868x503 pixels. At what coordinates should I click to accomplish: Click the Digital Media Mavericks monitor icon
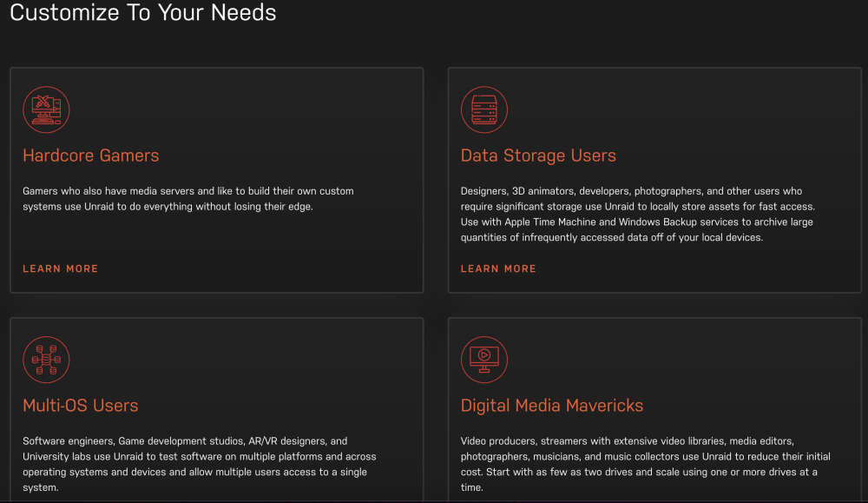tap(483, 360)
